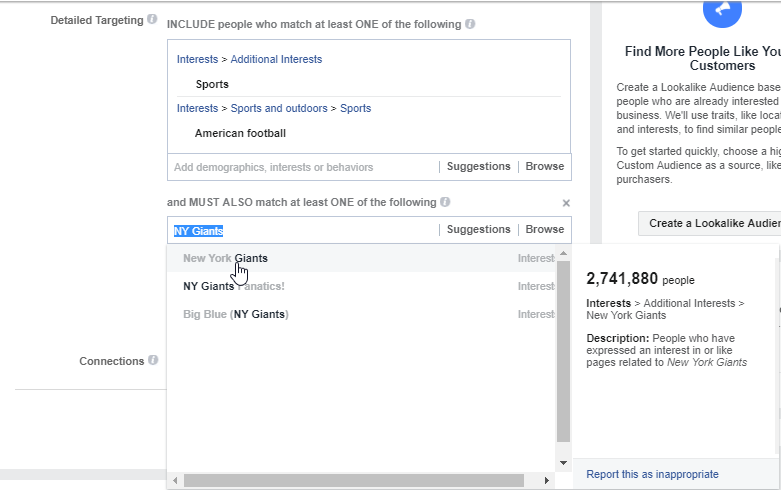This screenshot has height=490, width=781.
Task: Remove the MUST ALSO match section
Action: [566, 203]
